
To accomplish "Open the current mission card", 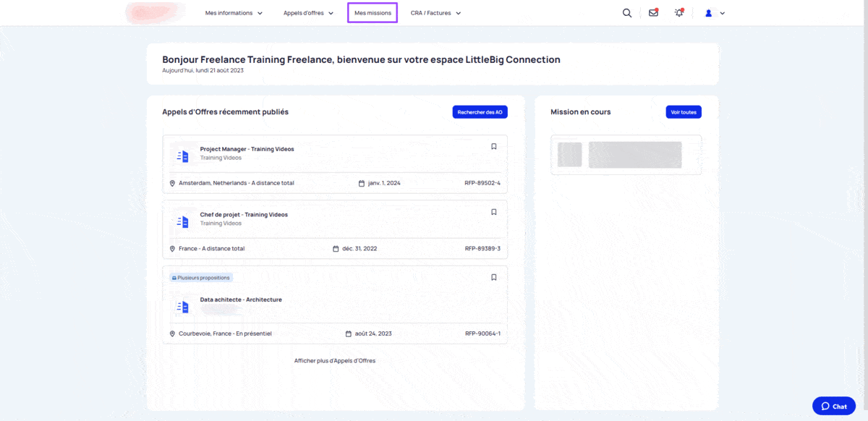I will [x=626, y=155].
